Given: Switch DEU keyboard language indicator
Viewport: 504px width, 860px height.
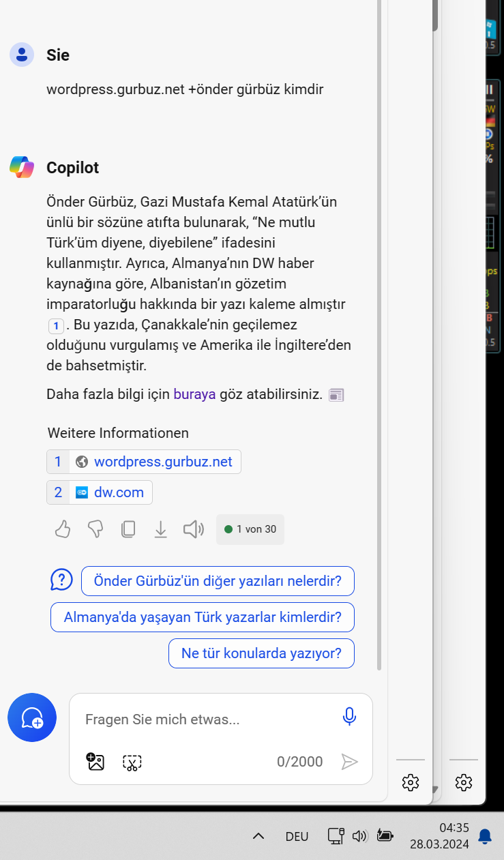Looking at the screenshot, I should [x=297, y=837].
